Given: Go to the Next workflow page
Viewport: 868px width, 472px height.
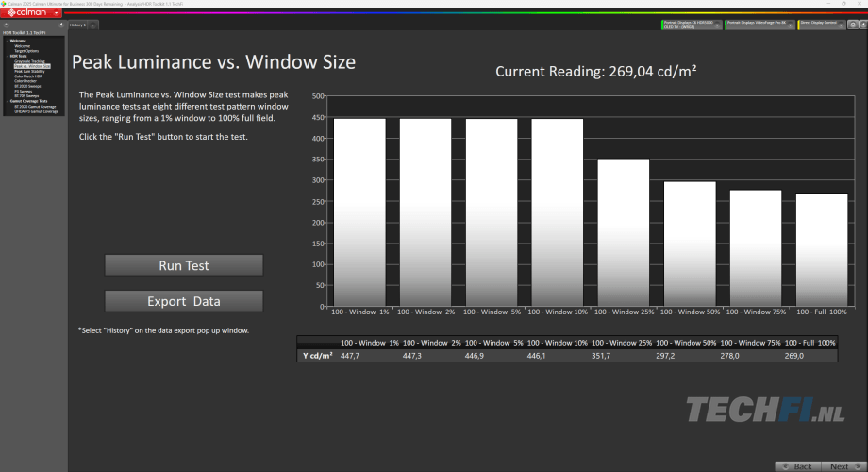Looking at the screenshot, I should (839, 466).
